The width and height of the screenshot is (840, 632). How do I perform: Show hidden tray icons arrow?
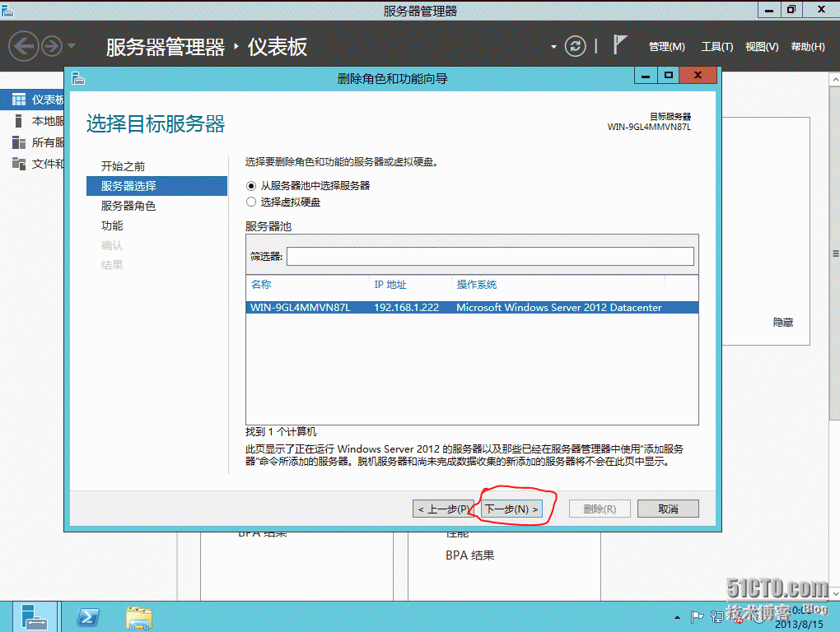(677, 617)
